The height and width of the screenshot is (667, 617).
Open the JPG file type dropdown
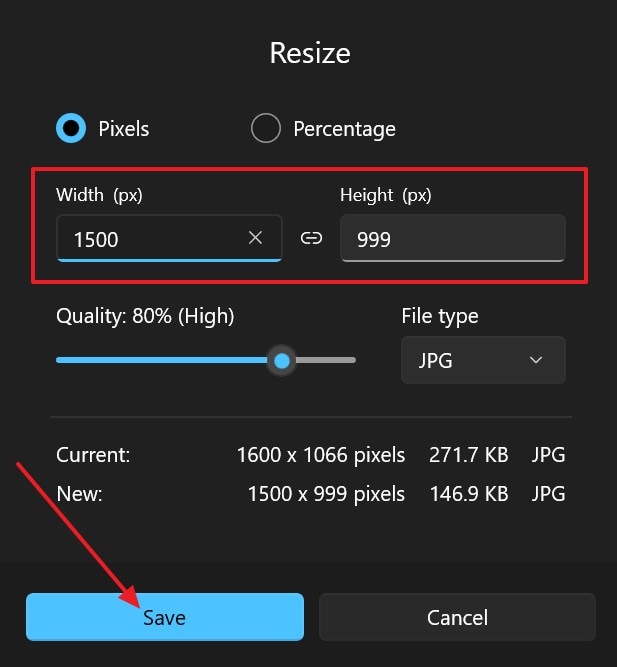(483, 360)
